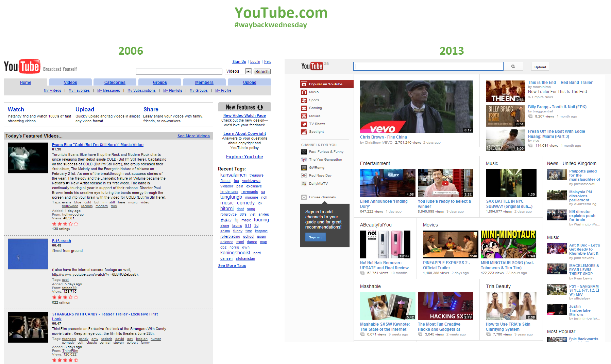611x364 pixels.
Task: Open the DailyMixTV channel icon
Action: [304, 184]
